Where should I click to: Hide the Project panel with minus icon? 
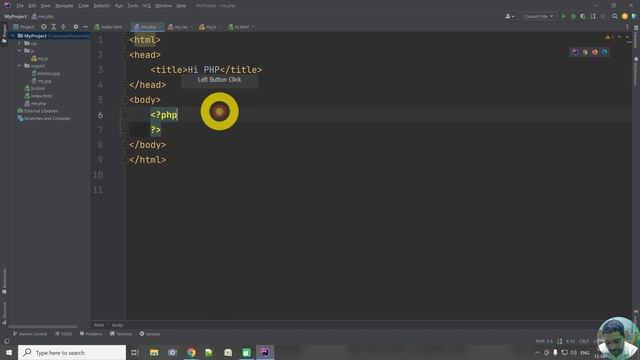[85, 27]
